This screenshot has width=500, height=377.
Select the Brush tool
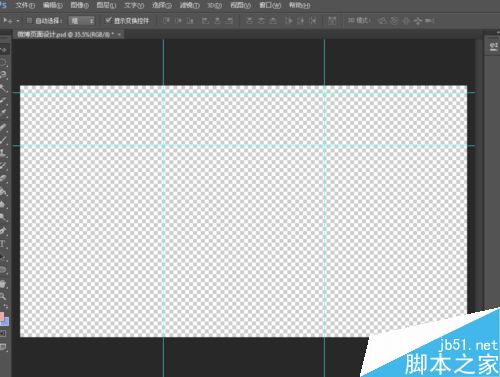(3, 140)
